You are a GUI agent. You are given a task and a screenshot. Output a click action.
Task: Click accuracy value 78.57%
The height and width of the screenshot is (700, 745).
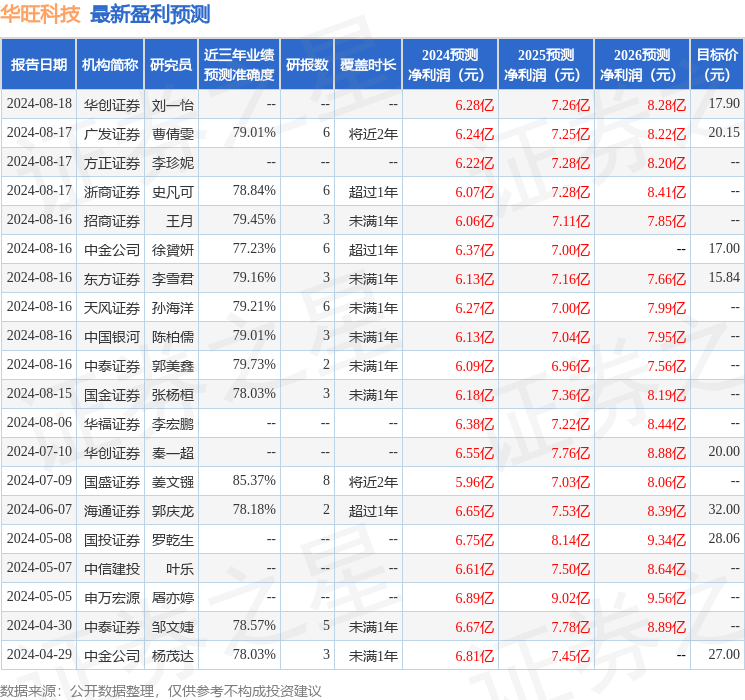[254, 625]
